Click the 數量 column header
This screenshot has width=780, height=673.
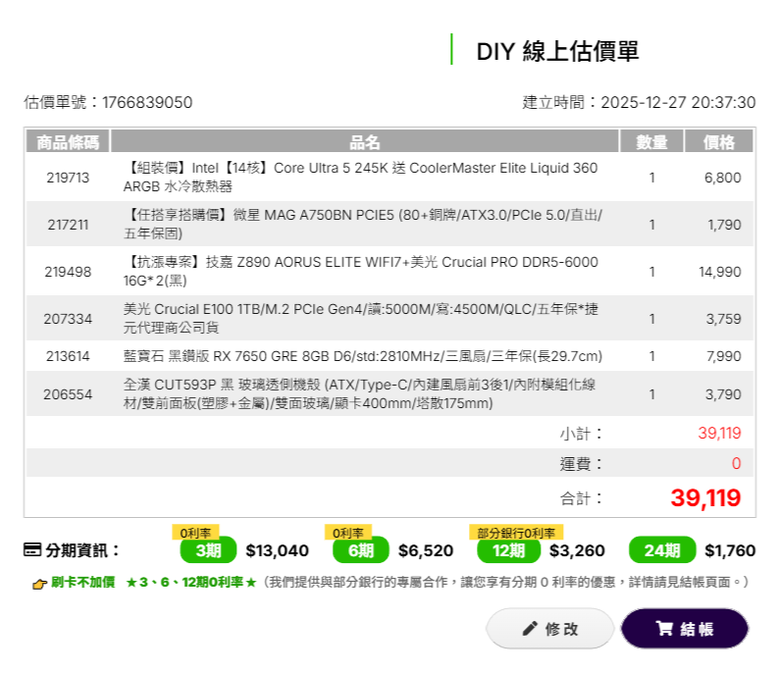tap(652, 142)
